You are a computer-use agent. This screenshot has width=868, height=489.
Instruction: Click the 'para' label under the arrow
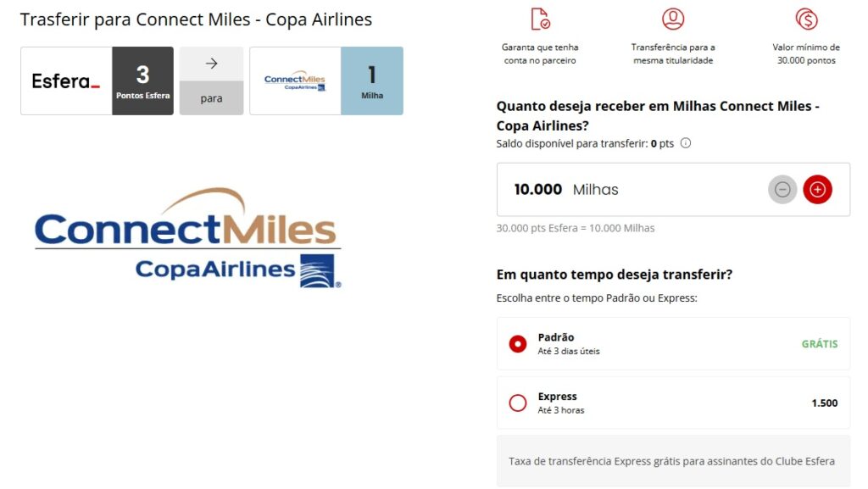point(211,98)
